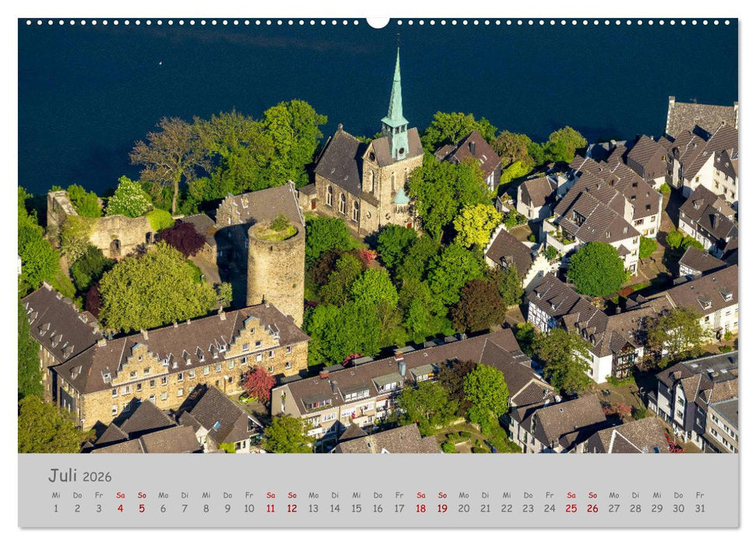
Task: Select Saturday the 11th
Action: (x=270, y=508)
